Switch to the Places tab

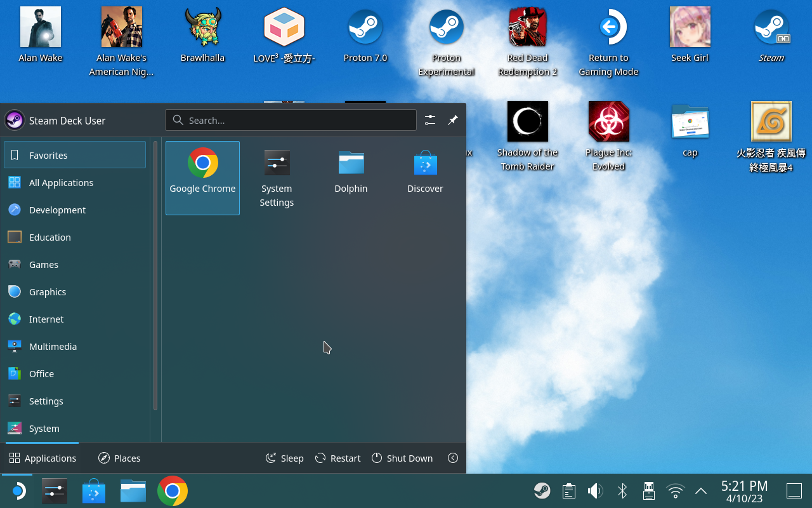(x=119, y=458)
